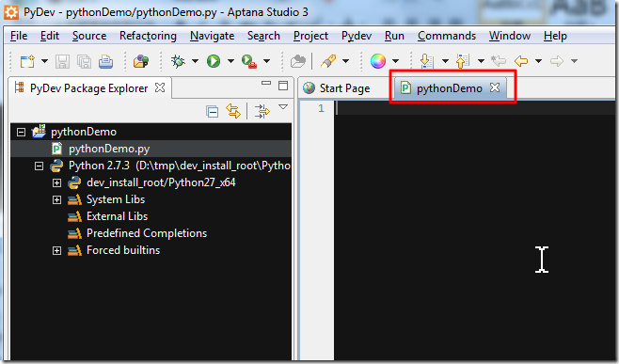The image size is (619, 364).
Task: Toggle Link with Editor arrows icon
Action: tap(233, 111)
